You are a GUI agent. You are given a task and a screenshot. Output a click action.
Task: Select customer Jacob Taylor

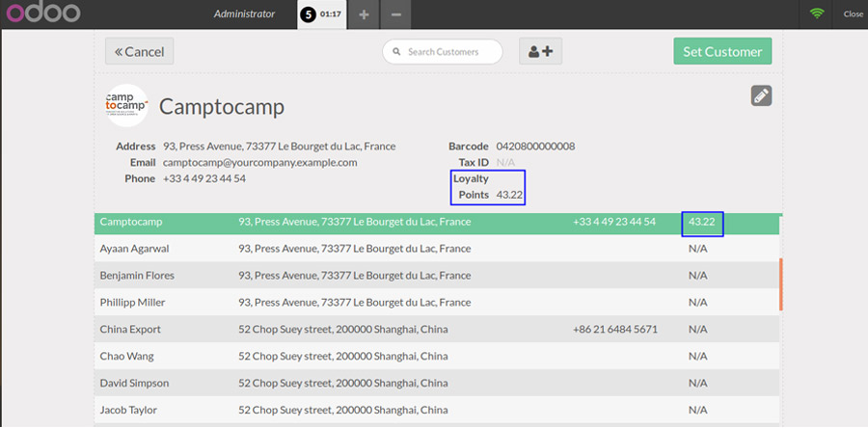tap(437, 410)
